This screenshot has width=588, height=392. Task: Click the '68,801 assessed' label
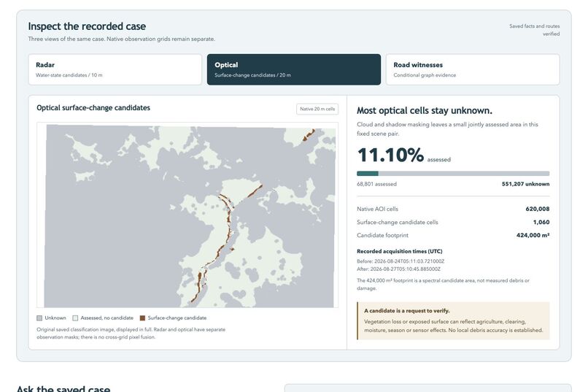[x=376, y=184]
